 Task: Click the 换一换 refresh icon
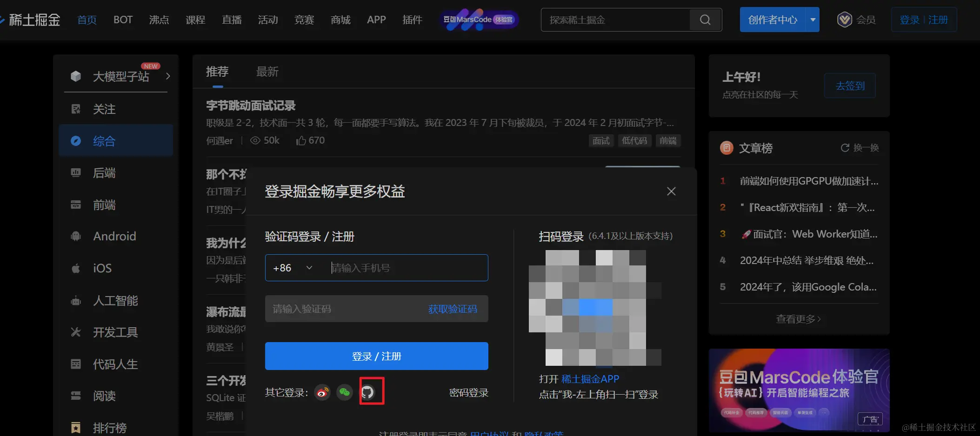(845, 148)
